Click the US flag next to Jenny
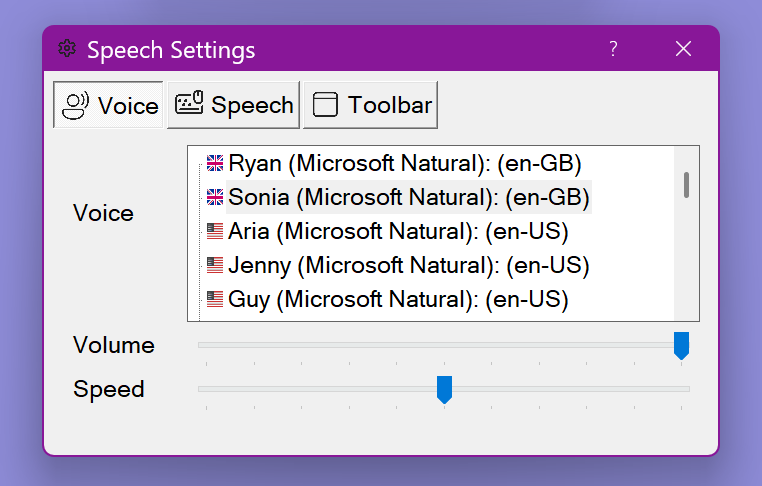762x486 pixels. (x=215, y=265)
